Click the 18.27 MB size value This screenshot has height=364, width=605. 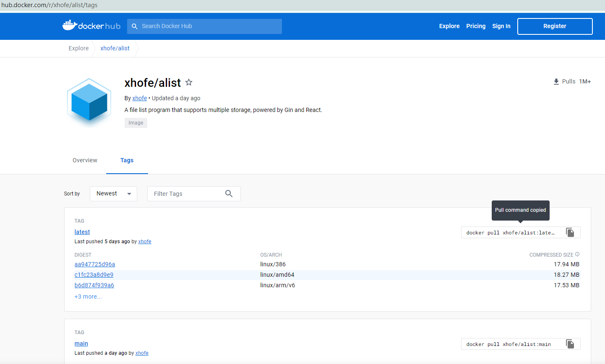(566, 275)
